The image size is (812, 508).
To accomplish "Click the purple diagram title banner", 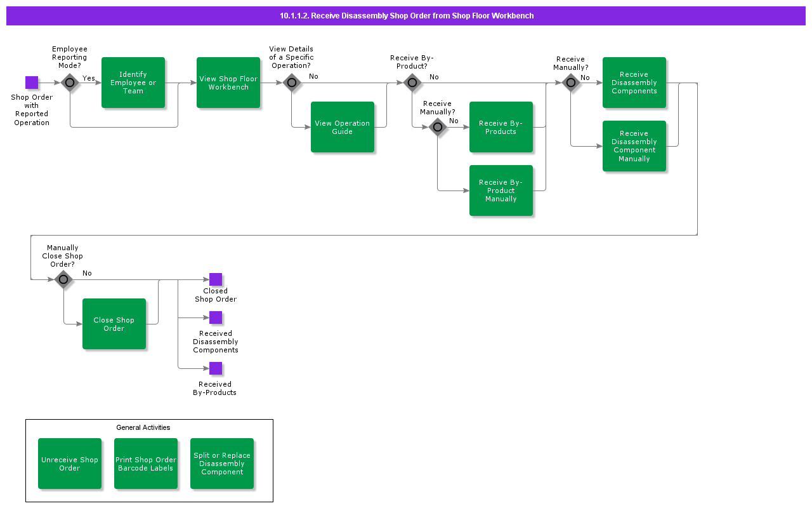I will (406, 16).
